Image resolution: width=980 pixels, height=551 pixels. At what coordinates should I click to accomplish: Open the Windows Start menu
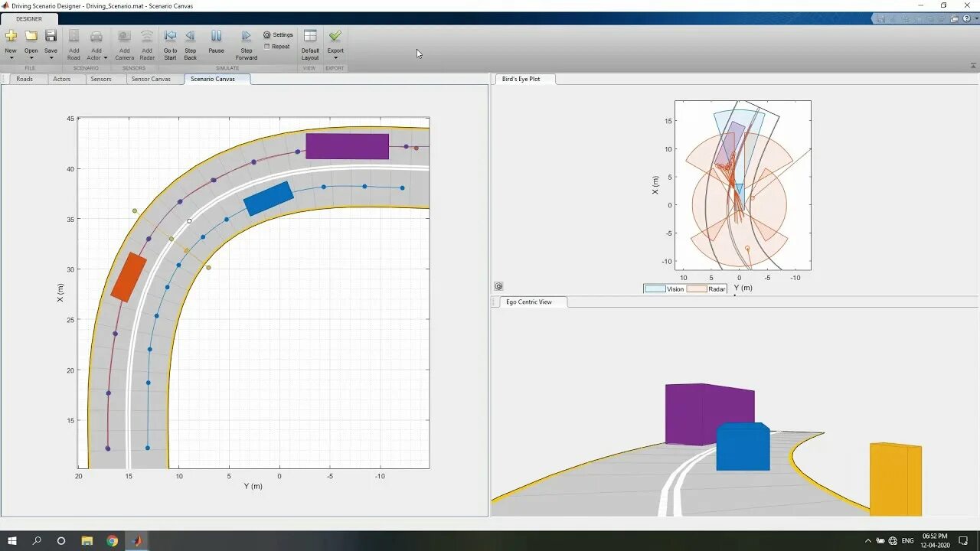(x=12, y=541)
